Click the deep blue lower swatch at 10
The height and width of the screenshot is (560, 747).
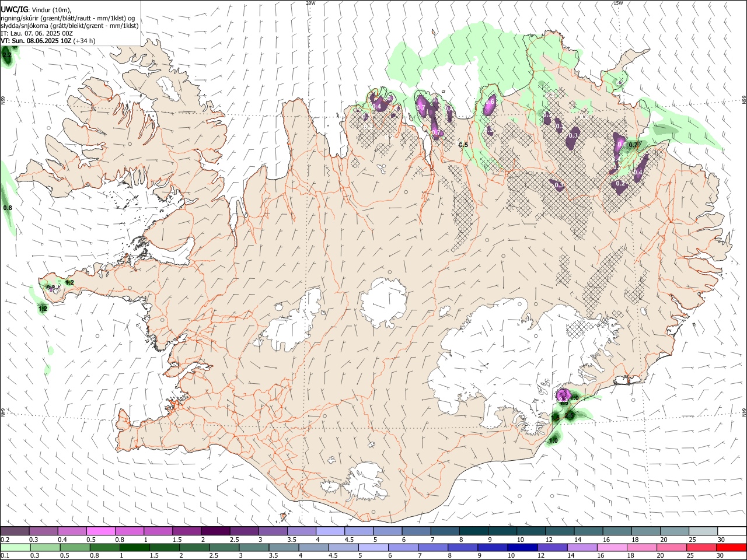tap(522, 547)
